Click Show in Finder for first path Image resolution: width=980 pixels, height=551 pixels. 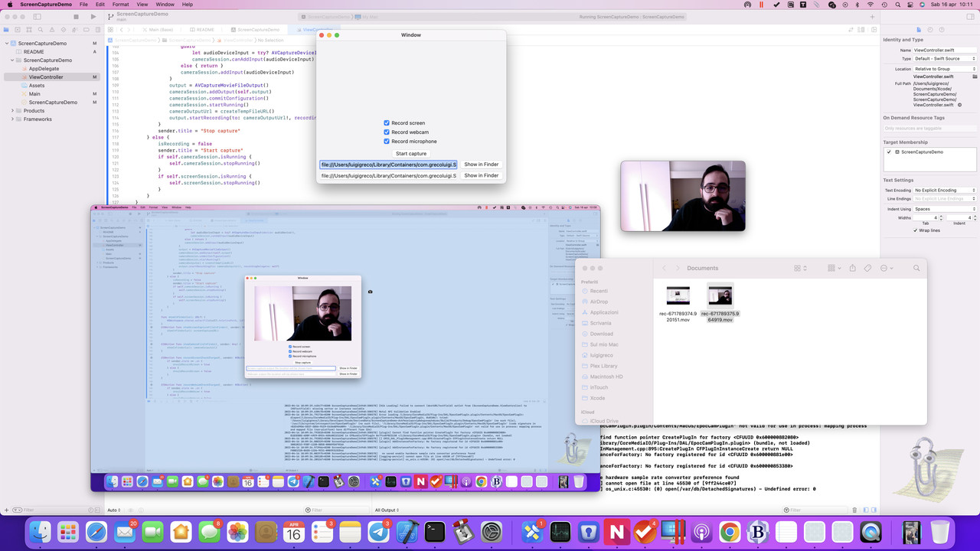482,165
